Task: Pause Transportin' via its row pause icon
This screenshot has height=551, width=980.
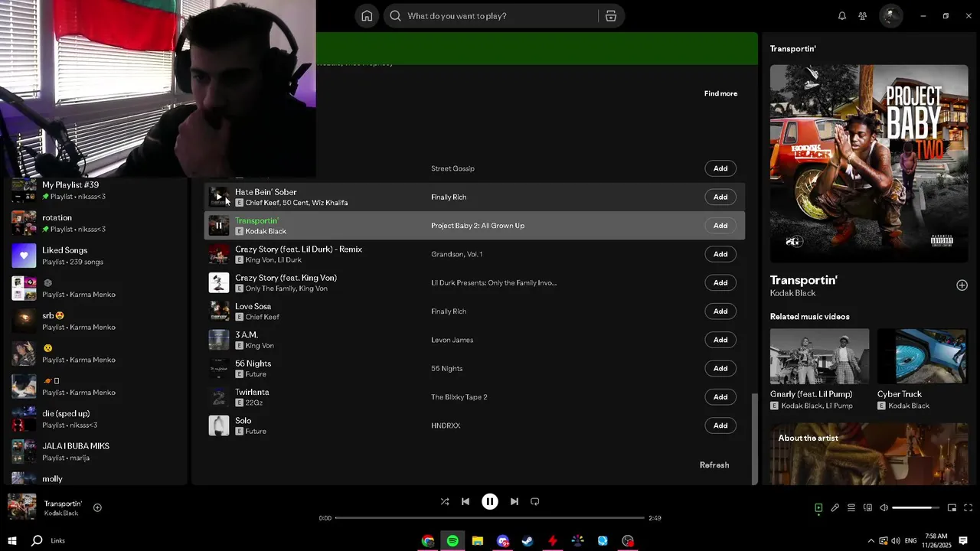Action: click(219, 226)
